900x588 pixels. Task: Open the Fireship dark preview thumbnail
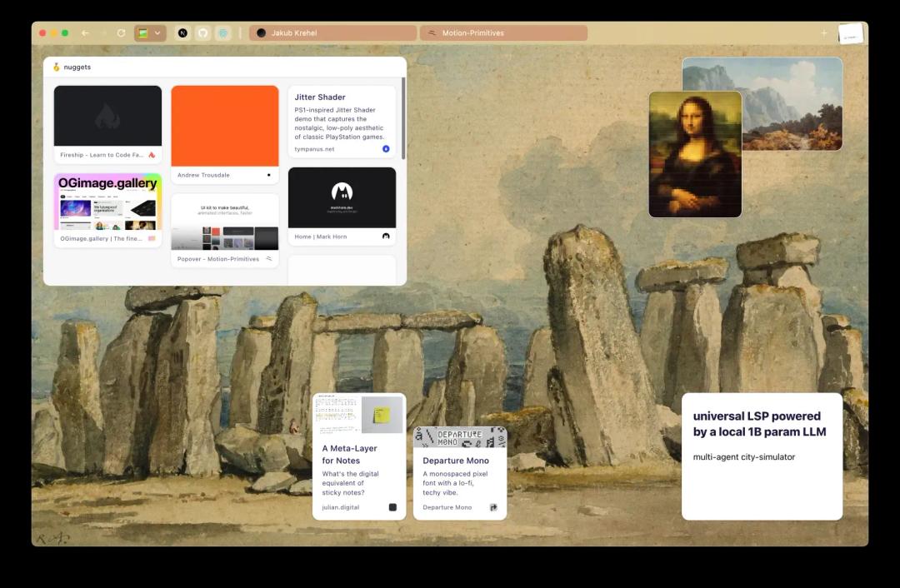tap(107, 116)
